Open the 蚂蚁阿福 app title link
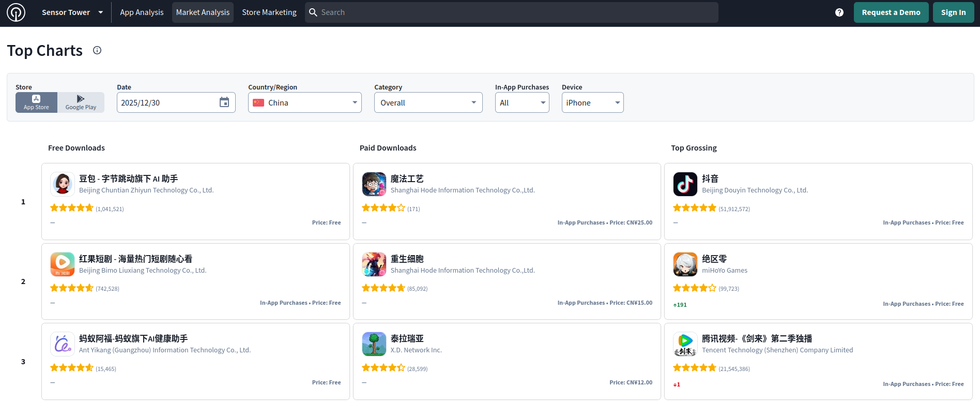This screenshot has height=401, width=980. tap(133, 338)
